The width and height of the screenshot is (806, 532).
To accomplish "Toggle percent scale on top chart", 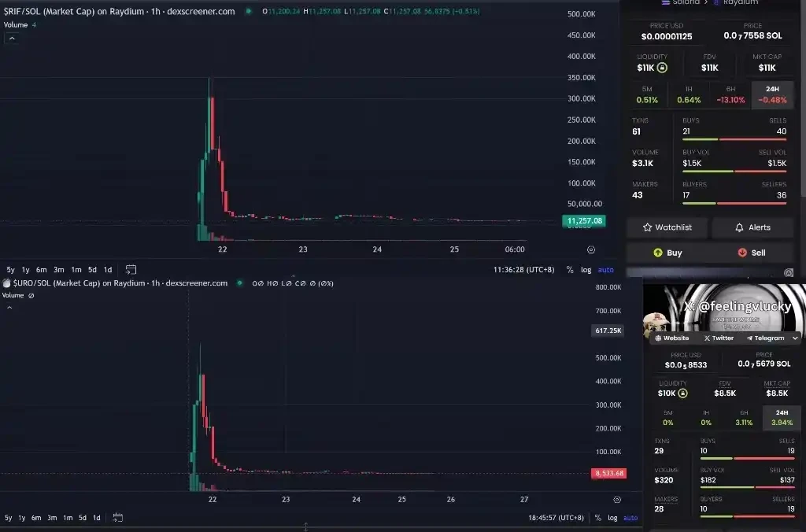I will tap(570, 270).
